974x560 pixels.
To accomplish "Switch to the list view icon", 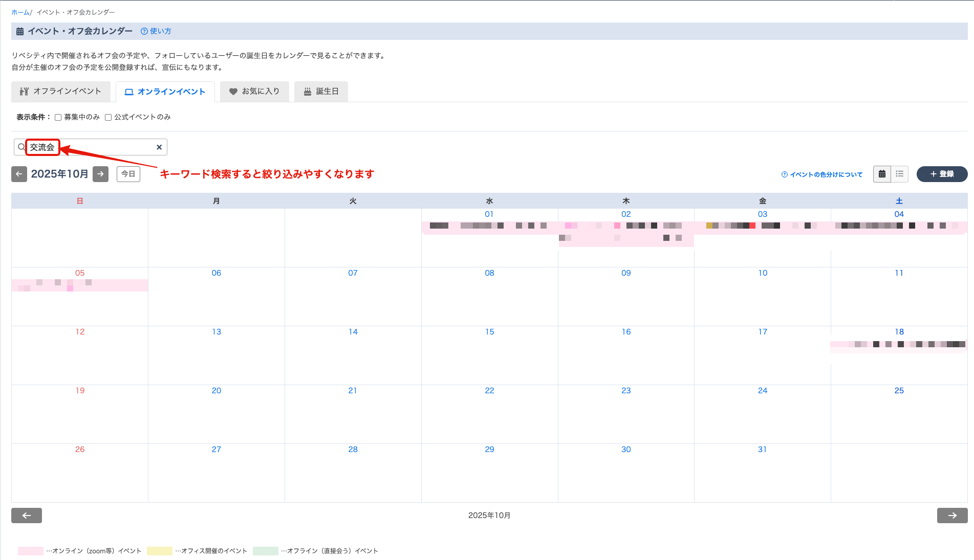I will pyautogui.click(x=899, y=174).
